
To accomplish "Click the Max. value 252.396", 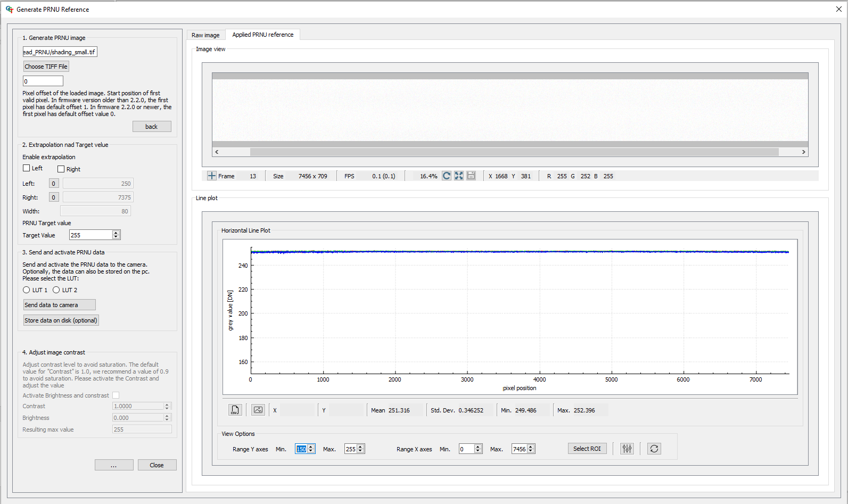I will pos(584,410).
